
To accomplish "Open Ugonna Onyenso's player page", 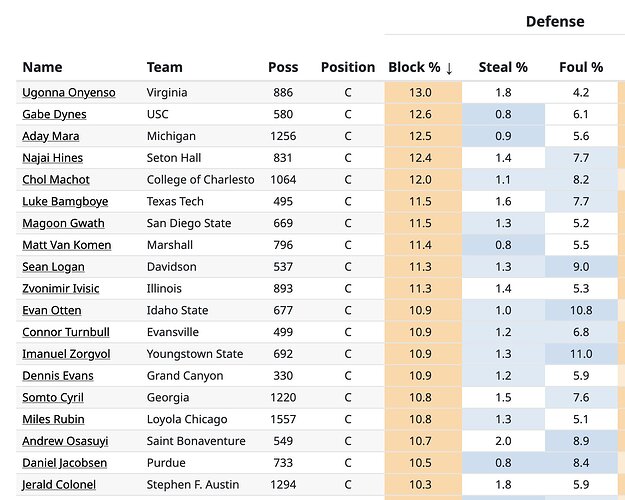I will [68, 93].
